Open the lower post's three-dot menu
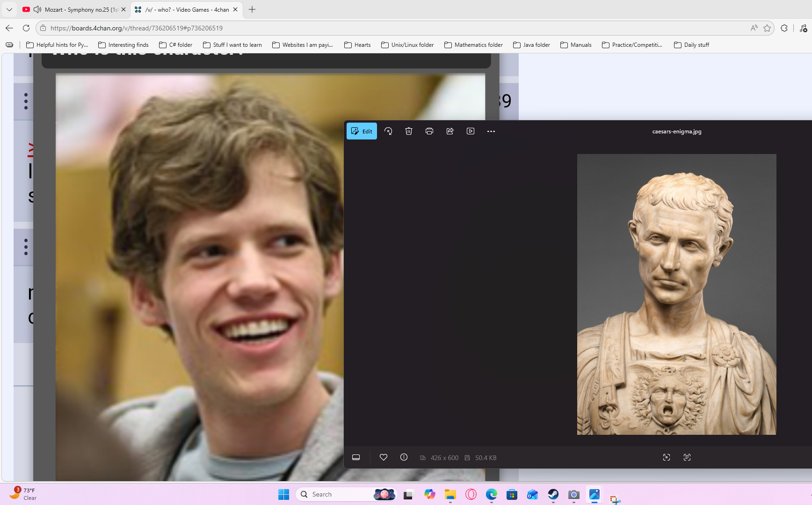The image size is (812, 505). 26,247
